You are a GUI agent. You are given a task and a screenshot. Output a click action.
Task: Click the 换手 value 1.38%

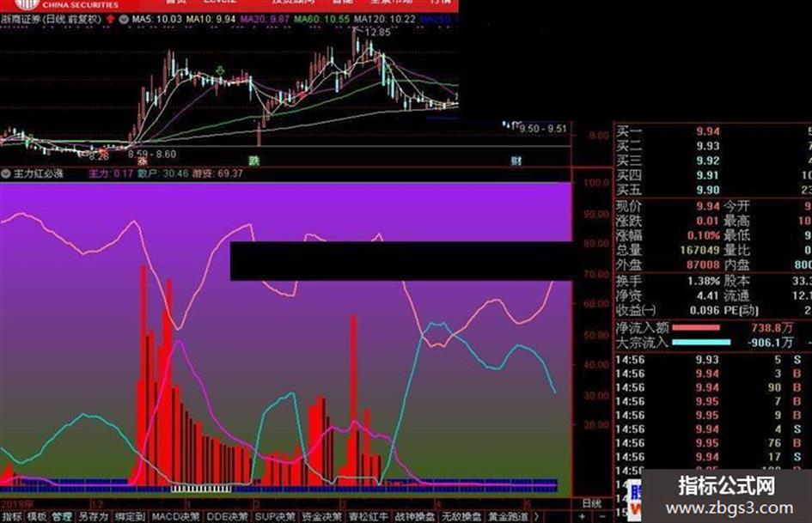[704, 281]
